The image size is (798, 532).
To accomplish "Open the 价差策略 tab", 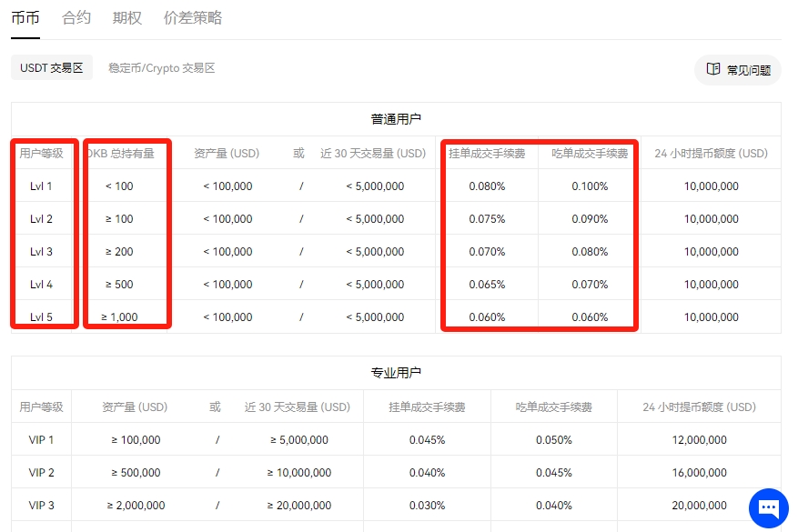I will tap(192, 18).
